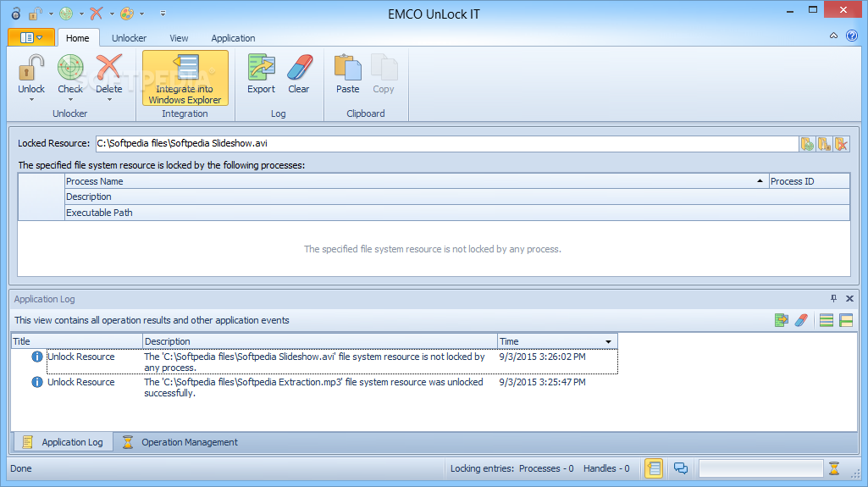This screenshot has height=487, width=868.
Task: Expand the Check button dropdown arrow
Action: [x=70, y=100]
